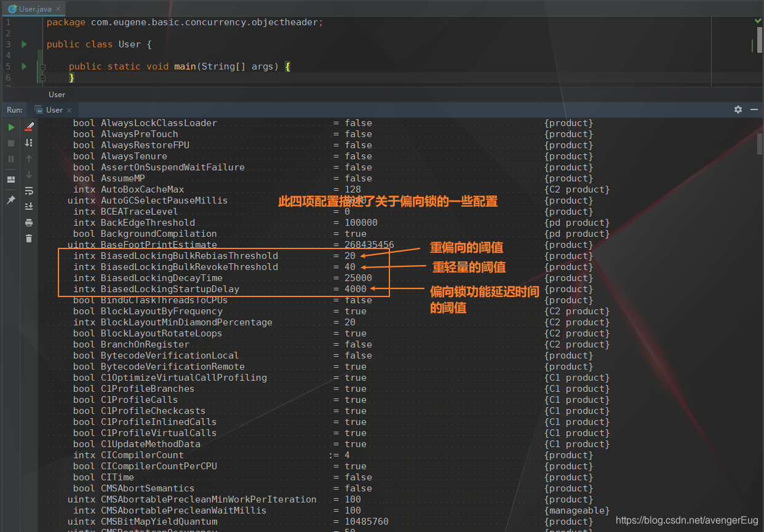
Task: Click the BackEdgeThreshold value 100000
Action: coord(361,223)
